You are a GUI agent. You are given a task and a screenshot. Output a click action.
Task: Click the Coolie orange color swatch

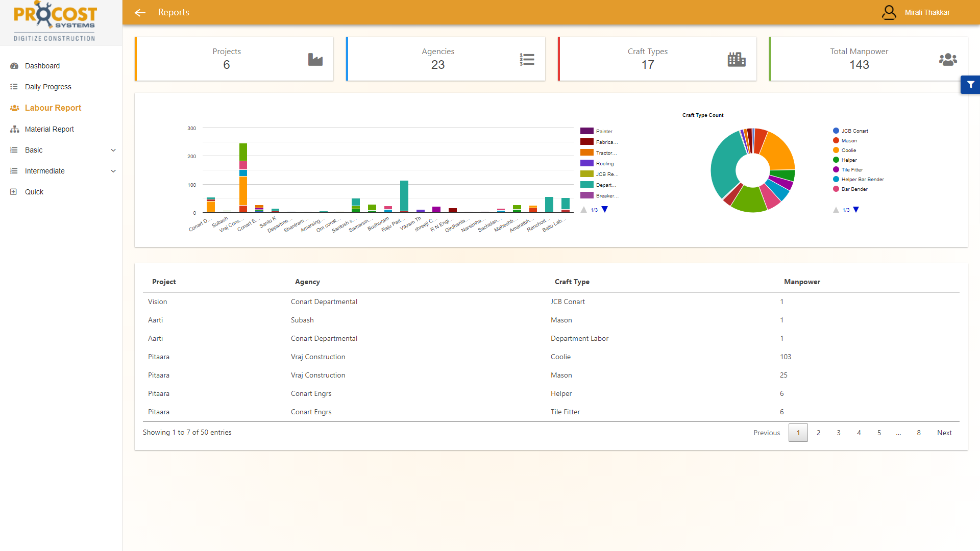pyautogui.click(x=836, y=151)
